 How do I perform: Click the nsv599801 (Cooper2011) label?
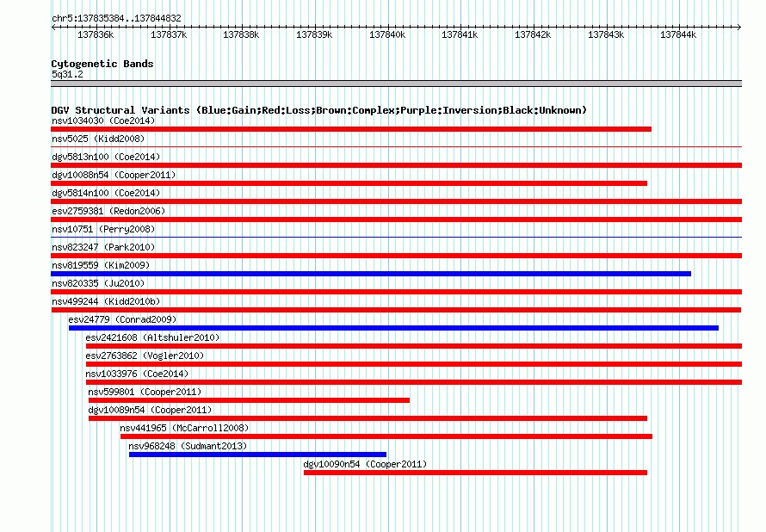[145, 392]
